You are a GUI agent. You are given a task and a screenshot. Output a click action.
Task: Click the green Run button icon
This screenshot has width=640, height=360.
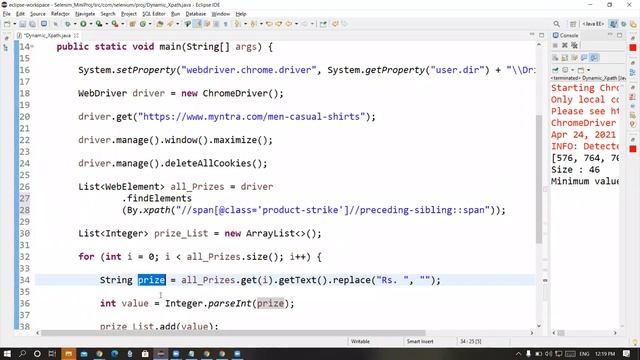(83, 24)
